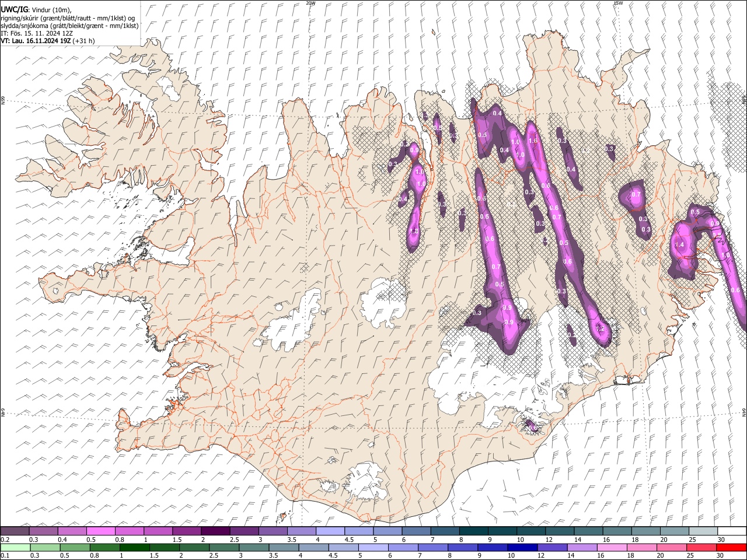Select the deep navy swatch labeled 10 in bottom legend
The image size is (747, 560).
tap(522, 548)
